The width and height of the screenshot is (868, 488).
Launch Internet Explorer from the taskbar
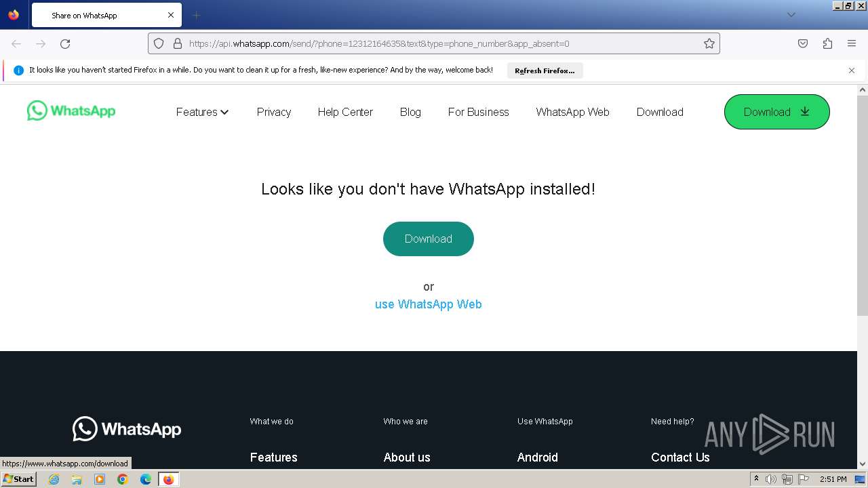tap(54, 479)
